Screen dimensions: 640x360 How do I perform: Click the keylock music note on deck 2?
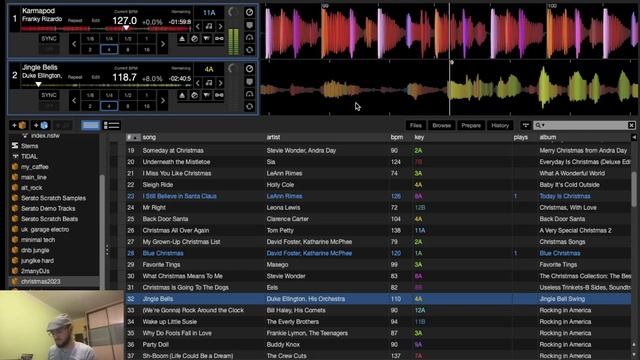pyautogui.click(x=209, y=83)
